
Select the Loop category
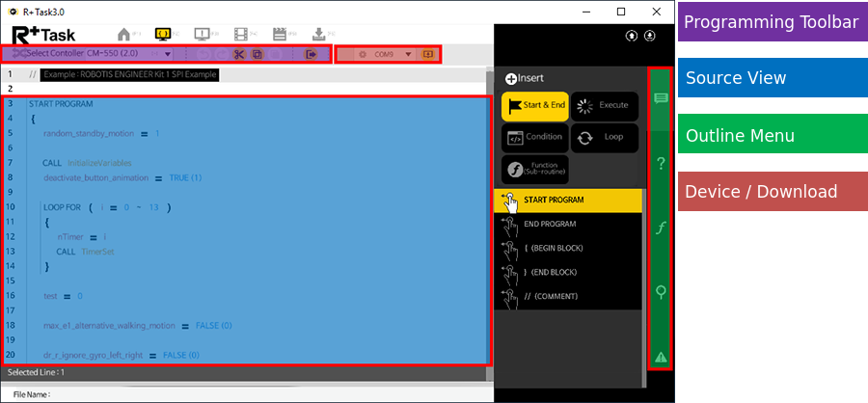pyautogui.click(x=605, y=138)
